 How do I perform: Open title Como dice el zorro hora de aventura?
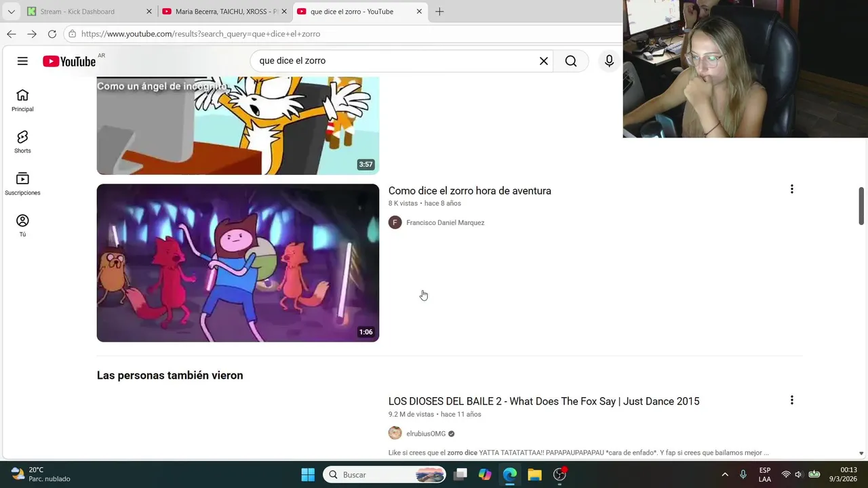[470, 191]
